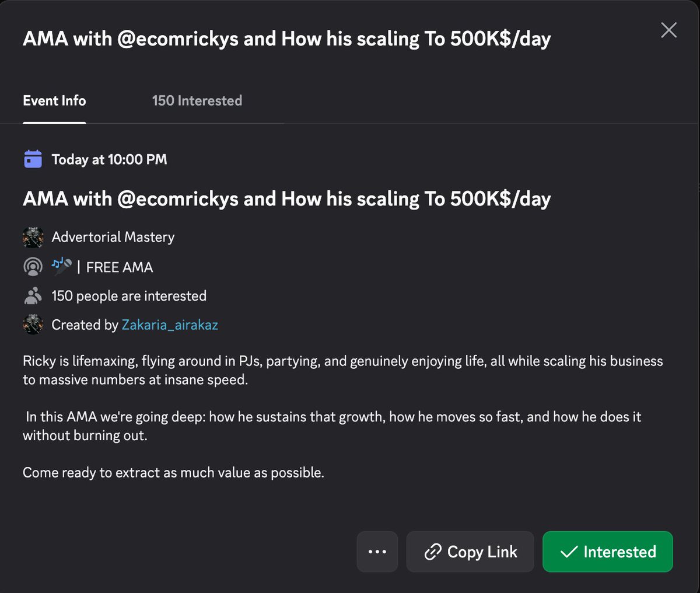Select the Event Info tab
This screenshot has height=593, width=700.
(x=54, y=100)
